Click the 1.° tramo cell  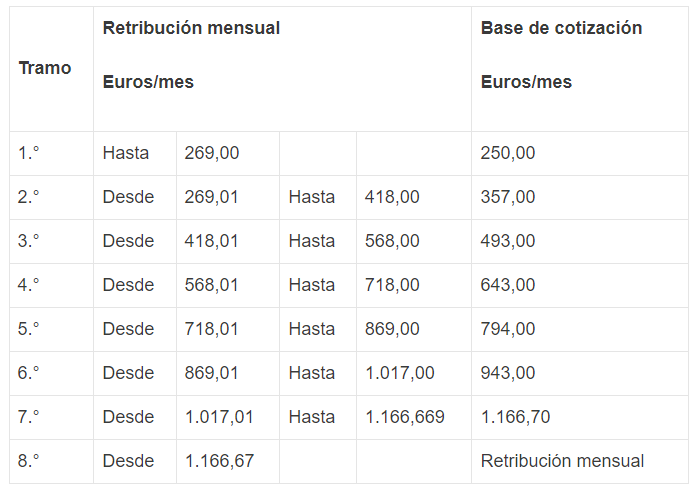coord(29,153)
